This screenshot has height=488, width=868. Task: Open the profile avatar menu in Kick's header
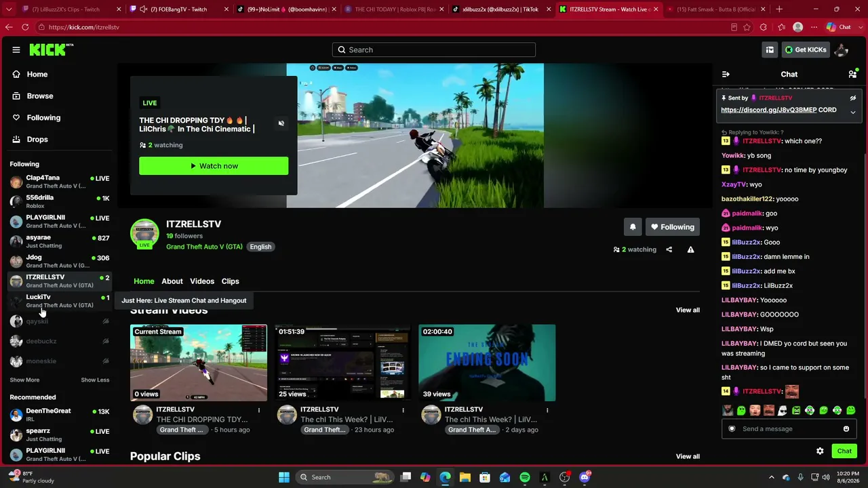coord(842,49)
